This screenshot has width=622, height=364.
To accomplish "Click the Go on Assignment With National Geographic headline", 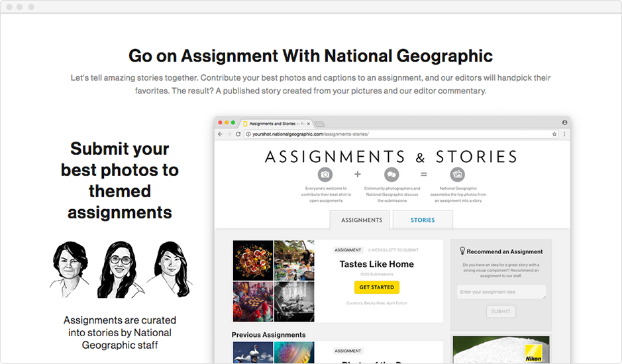I will pos(311,56).
